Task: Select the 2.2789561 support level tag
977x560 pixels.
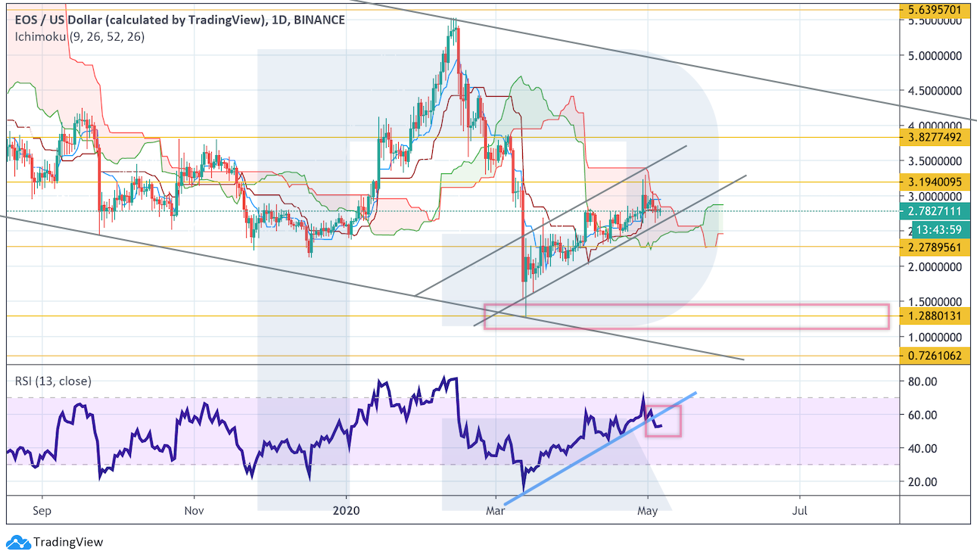Action: coord(937,246)
